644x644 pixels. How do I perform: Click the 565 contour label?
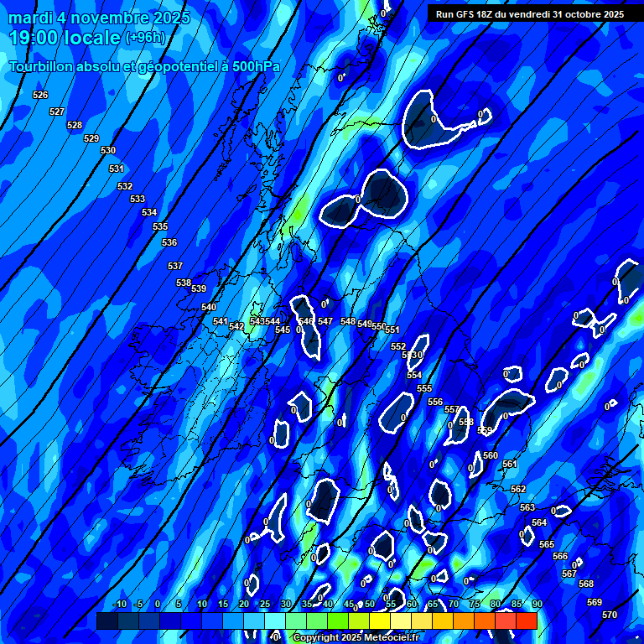tap(547, 544)
